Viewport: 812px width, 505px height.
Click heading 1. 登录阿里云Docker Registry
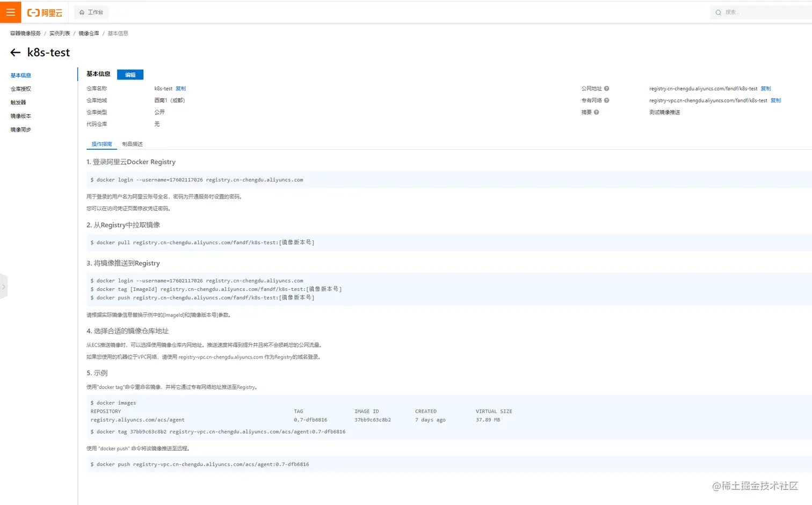pos(131,162)
